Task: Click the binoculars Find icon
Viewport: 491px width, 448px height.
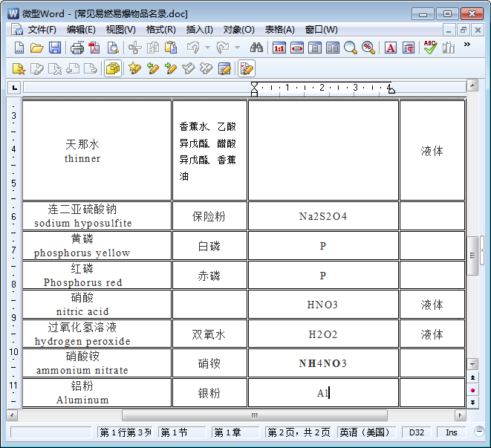Action: click(256, 48)
